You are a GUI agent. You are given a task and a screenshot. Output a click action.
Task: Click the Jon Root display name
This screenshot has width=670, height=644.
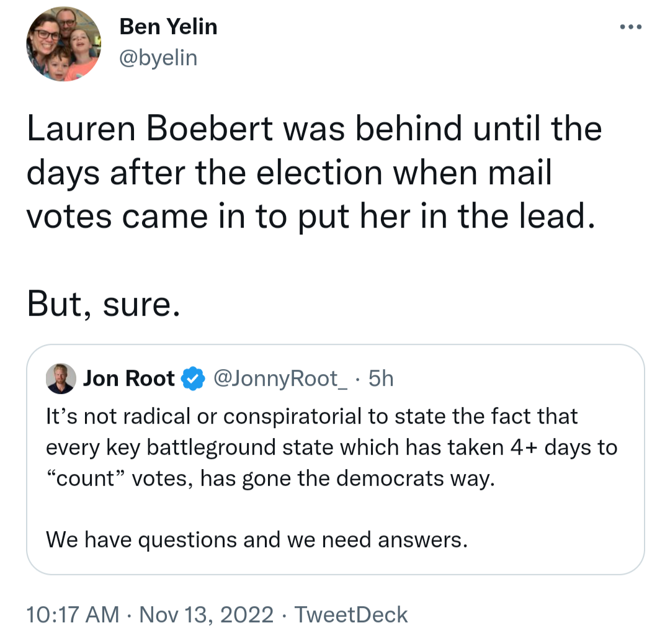(x=129, y=378)
